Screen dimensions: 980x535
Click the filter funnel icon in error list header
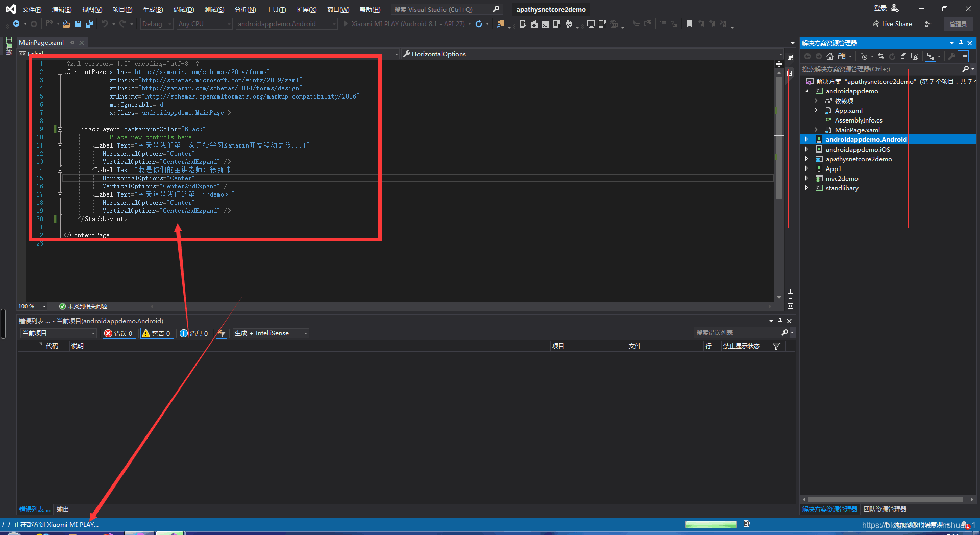[x=776, y=346]
